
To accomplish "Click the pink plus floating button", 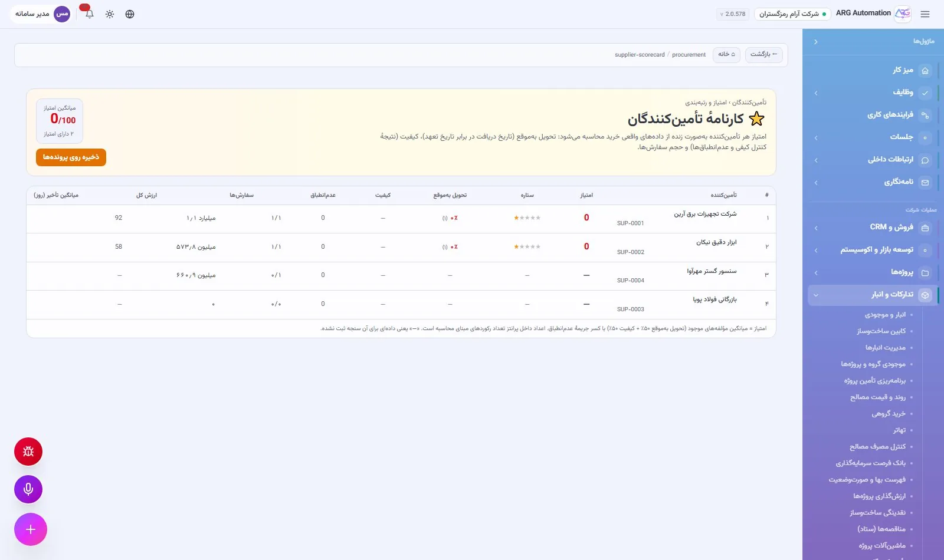I will click(x=31, y=529).
